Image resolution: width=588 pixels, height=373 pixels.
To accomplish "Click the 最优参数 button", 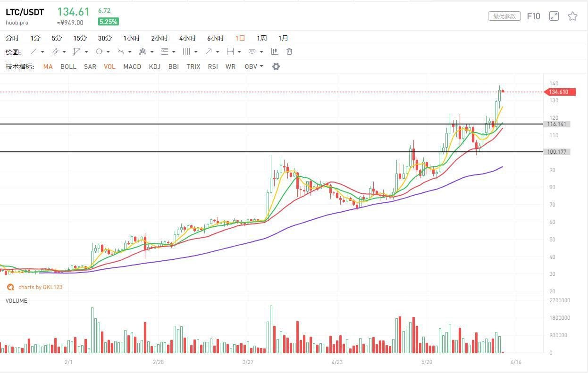I will (x=504, y=16).
